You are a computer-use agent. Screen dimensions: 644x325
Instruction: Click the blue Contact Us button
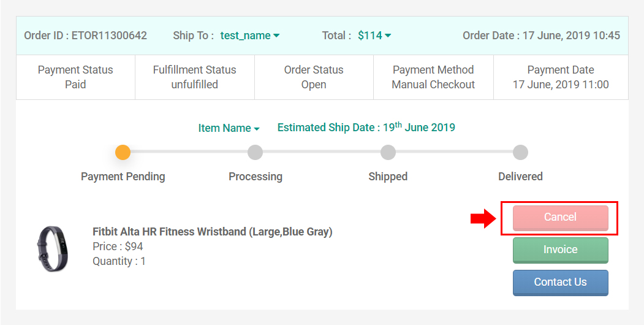(x=560, y=283)
